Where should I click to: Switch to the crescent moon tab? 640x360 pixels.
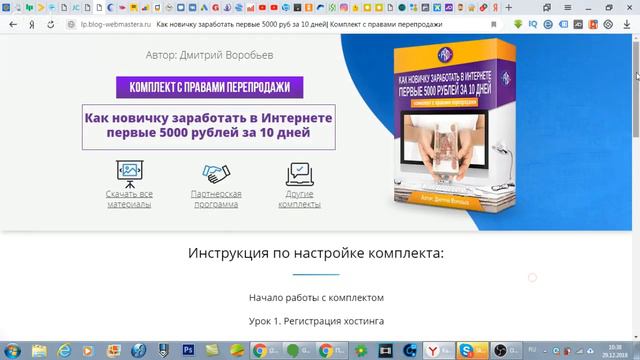click(111, 7)
